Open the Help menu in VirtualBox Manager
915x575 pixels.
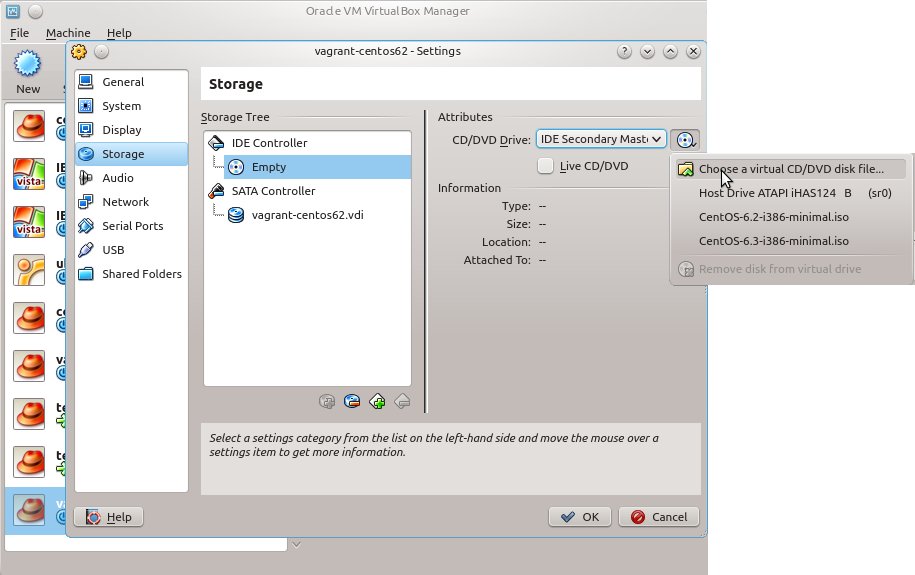coord(119,33)
